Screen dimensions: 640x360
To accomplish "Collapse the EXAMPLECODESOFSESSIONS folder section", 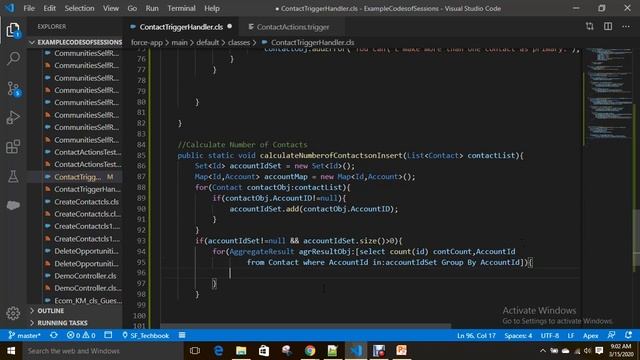I will coord(76,42).
